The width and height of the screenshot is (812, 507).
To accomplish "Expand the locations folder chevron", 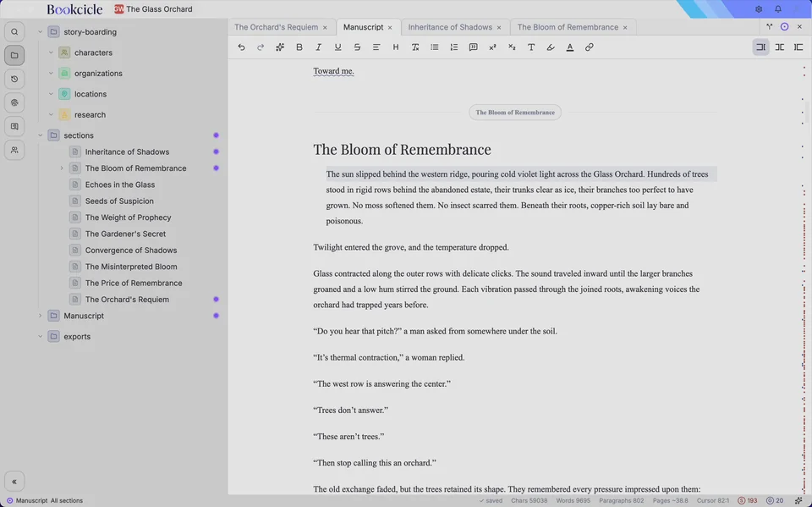I will click(51, 94).
